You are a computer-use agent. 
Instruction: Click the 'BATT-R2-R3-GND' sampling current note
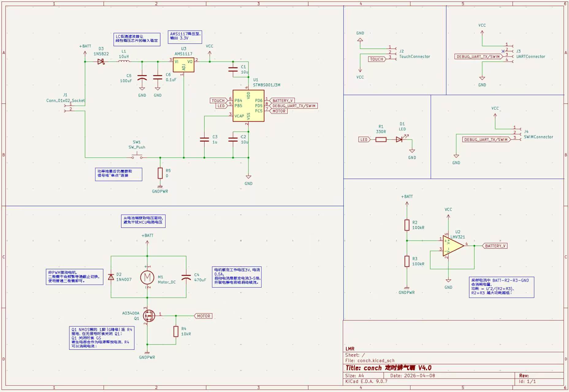tap(502, 287)
